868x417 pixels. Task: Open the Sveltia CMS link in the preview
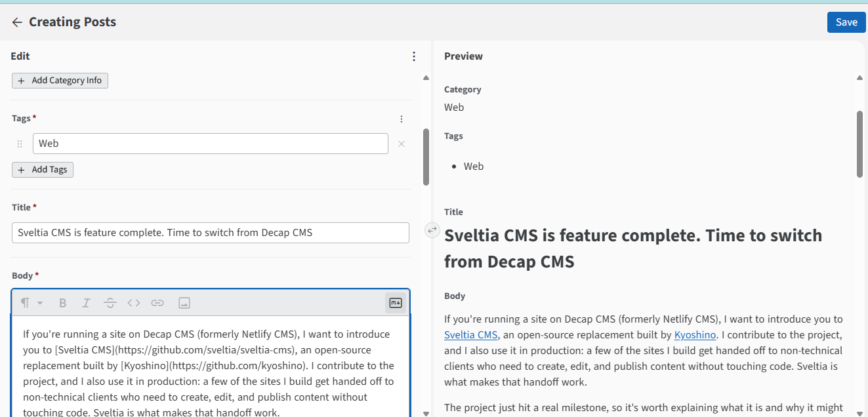pyautogui.click(x=470, y=335)
